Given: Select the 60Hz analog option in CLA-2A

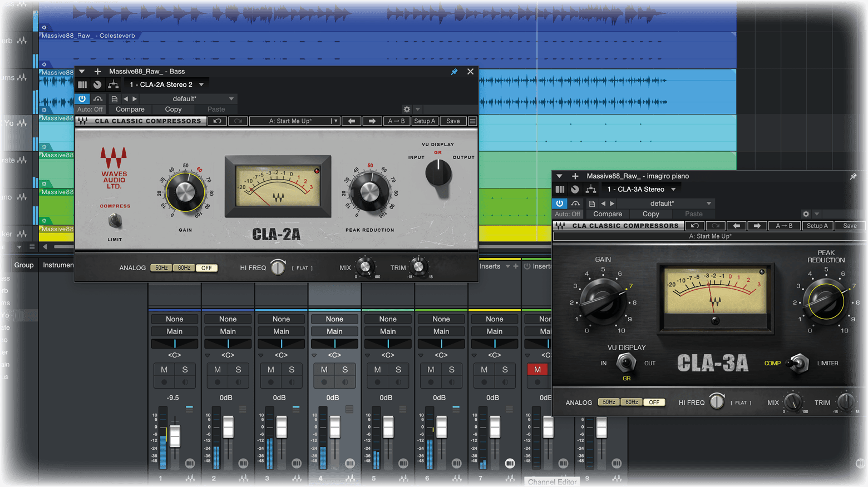Looking at the screenshot, I should pos(184,268).
